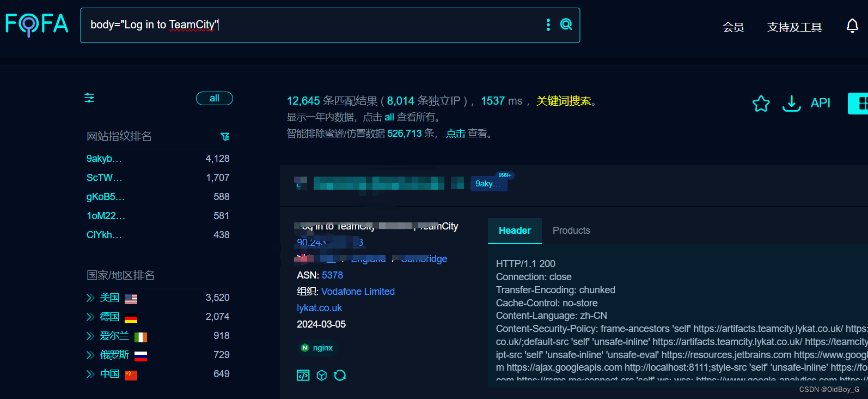Select fingerprint 9akyb… in ranking list
Viewport: 868px width, 399px height.
point(104,159)
